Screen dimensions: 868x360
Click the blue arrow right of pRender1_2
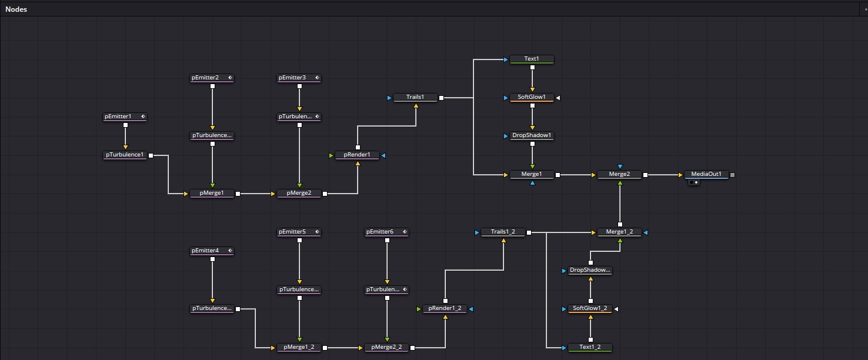[x=471, y=309]
